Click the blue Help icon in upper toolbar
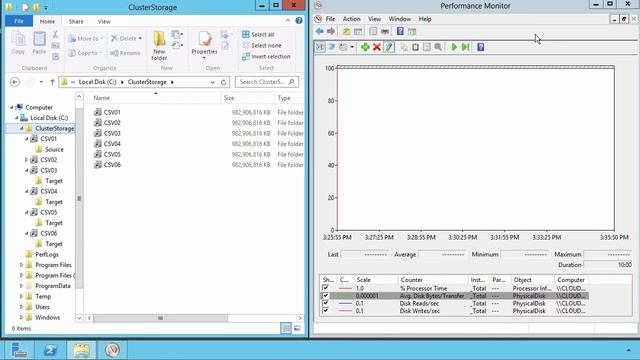This screenshot has width=640, height=360. [400, 31]
